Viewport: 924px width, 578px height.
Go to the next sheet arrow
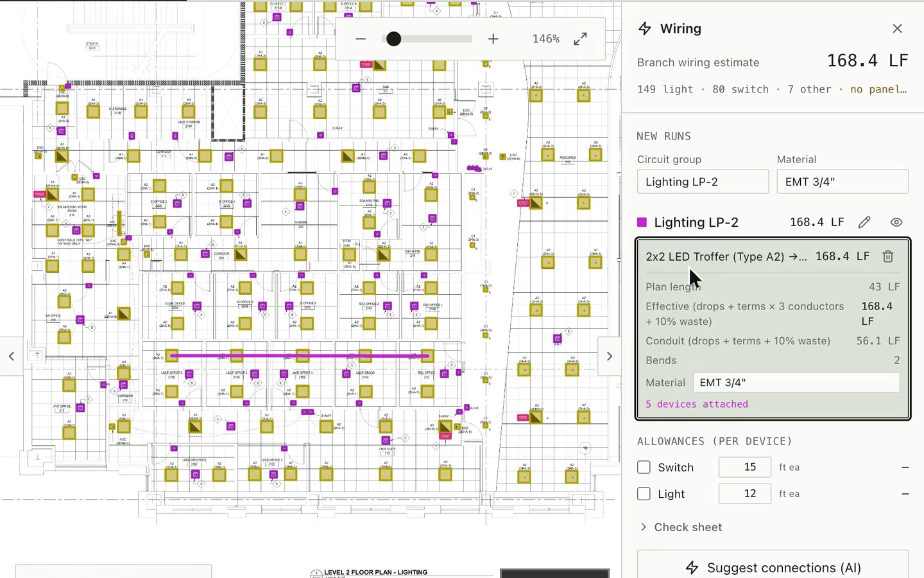(x=609, y=356)
